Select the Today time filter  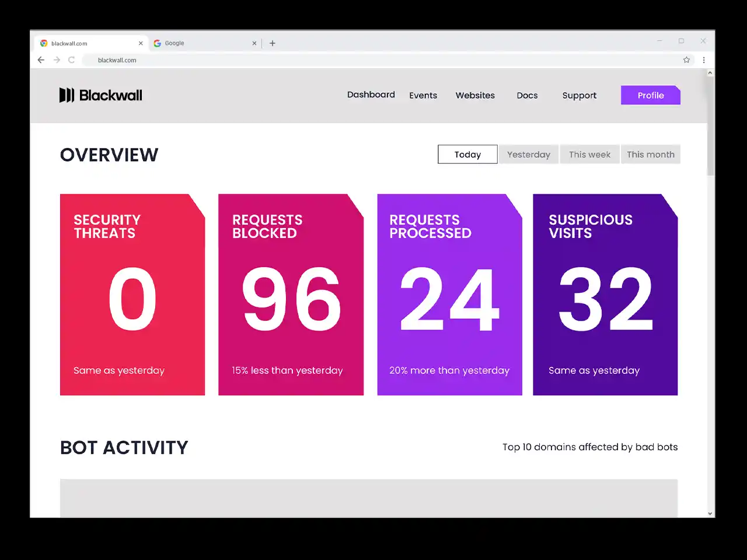click(467, 155)
